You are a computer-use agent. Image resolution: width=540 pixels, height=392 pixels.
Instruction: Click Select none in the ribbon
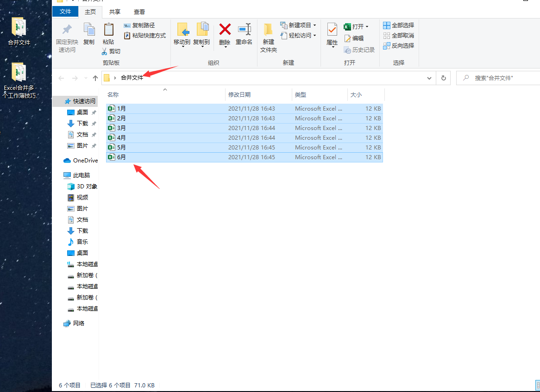(x=399, y=36)
